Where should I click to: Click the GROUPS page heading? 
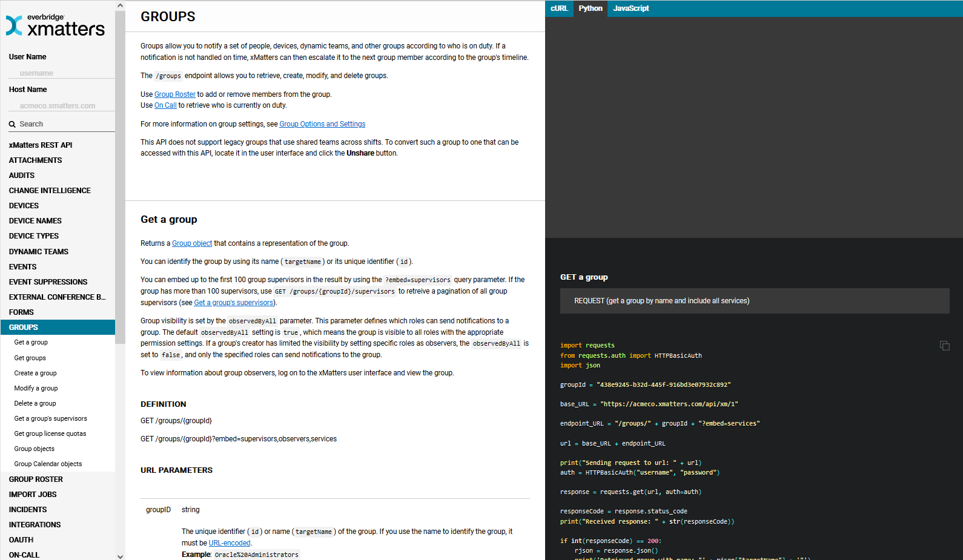click(x=168, y=17)
